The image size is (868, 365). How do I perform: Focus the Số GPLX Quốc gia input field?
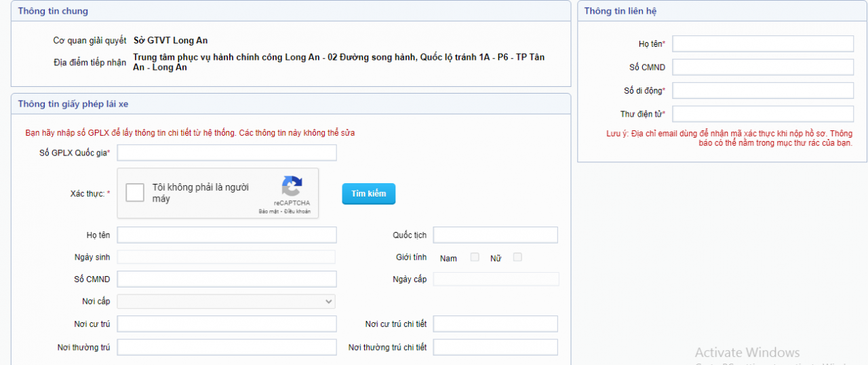[226, 153]
